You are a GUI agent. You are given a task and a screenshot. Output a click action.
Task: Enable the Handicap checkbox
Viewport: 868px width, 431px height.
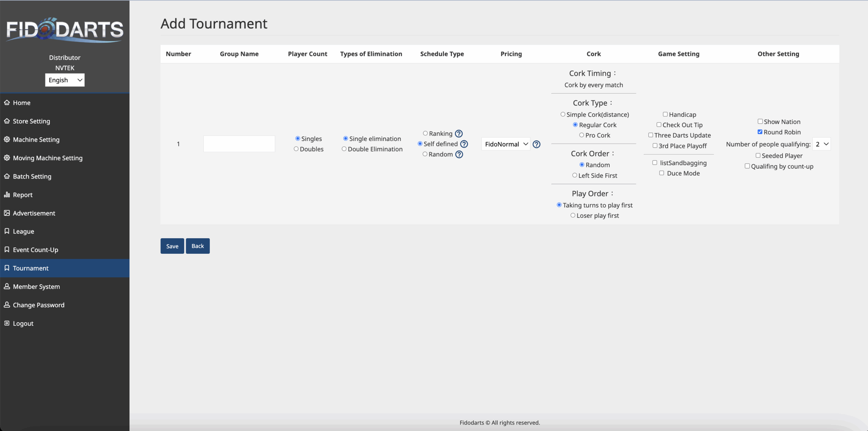[x=665, y=115]
